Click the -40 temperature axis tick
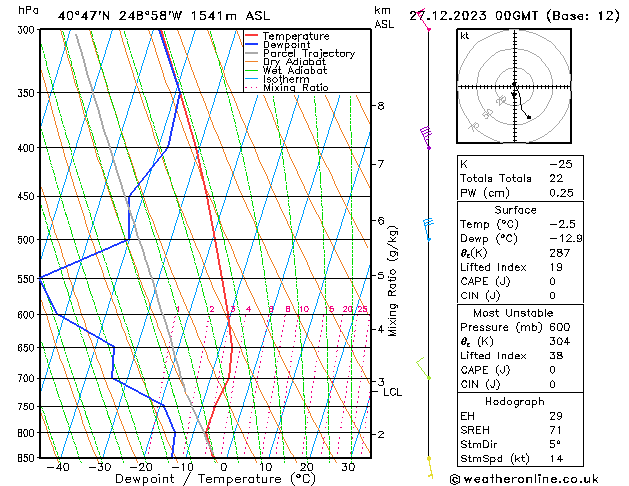Screen dimensions: 629x486 58,467
